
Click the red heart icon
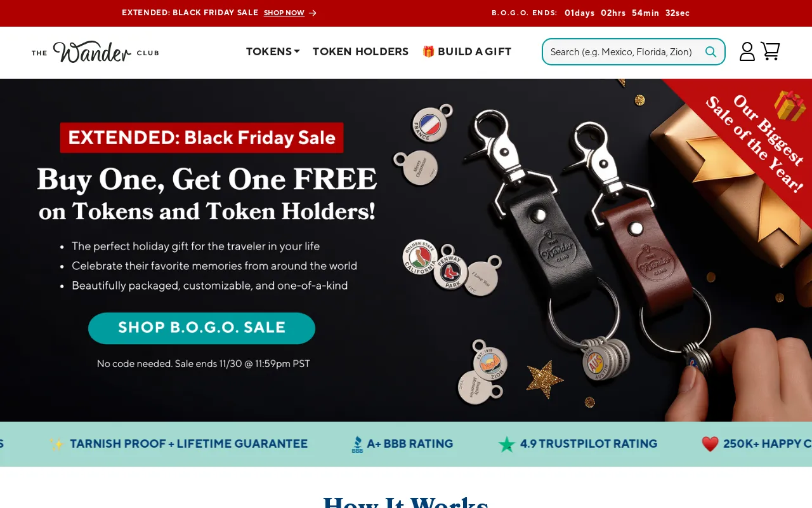coord(710,444)
